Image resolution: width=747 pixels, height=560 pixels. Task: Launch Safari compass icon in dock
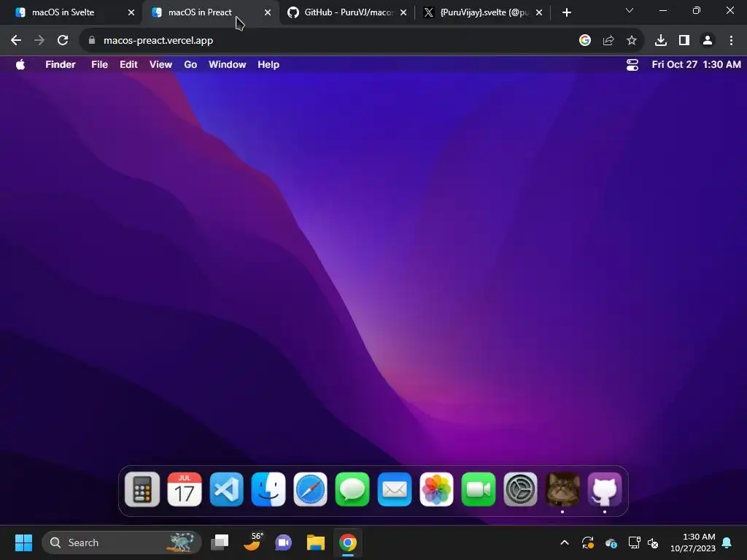coord(310,489)
